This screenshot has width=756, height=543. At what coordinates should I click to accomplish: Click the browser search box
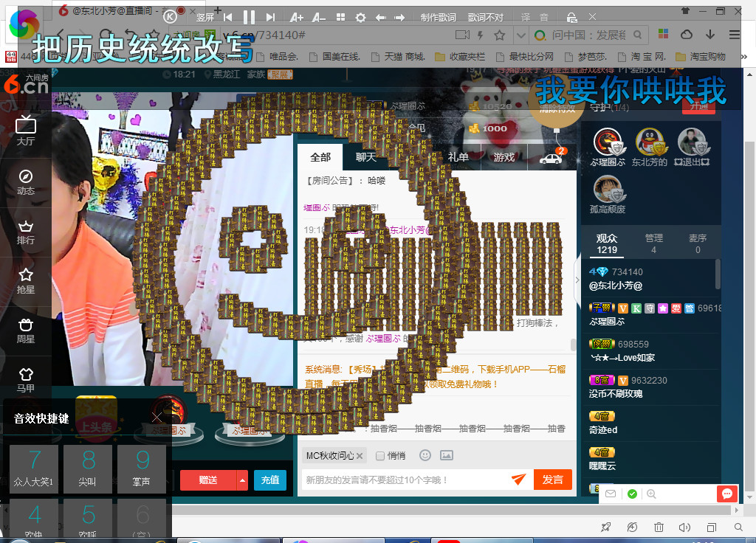[588, 35]
